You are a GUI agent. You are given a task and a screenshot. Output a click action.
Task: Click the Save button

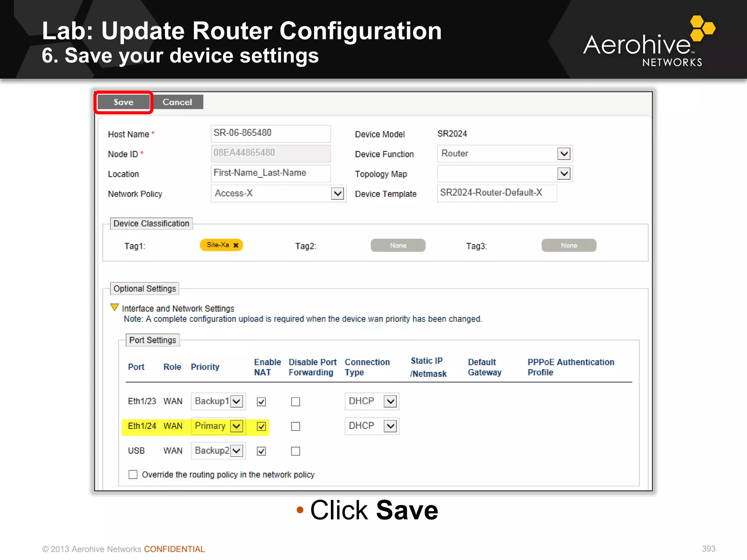123,102
